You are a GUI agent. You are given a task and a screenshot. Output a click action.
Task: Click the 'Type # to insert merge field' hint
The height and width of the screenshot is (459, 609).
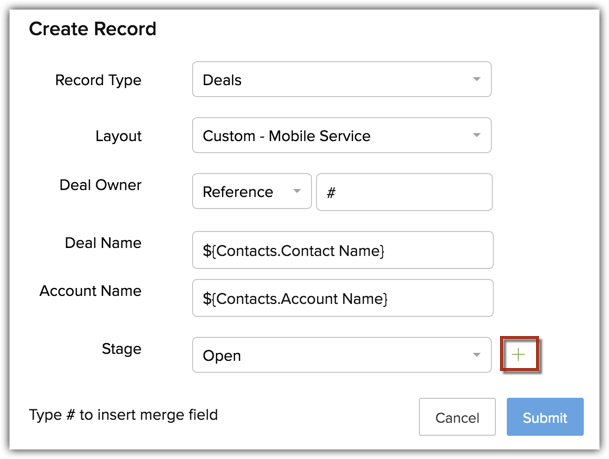(x=123, y=414)
